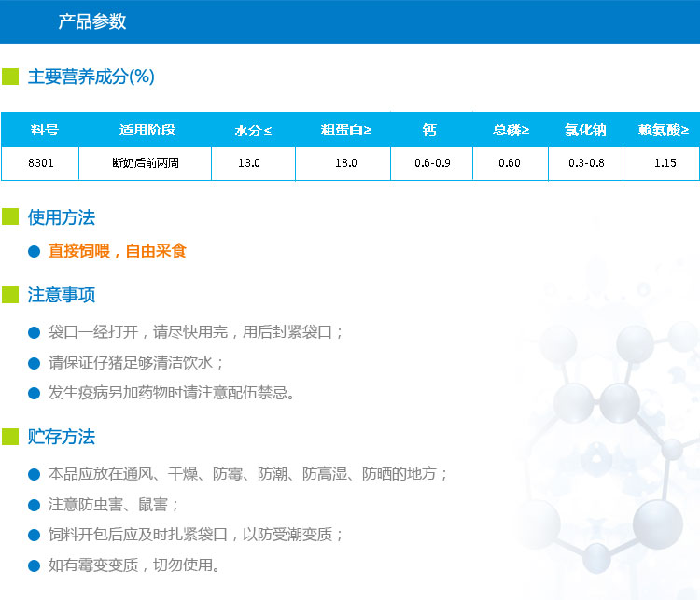The height and width of the screenshot is (600, 700).
Task: Click the blue bullet before 袋口一经打开
Action: tap(35, 332)
